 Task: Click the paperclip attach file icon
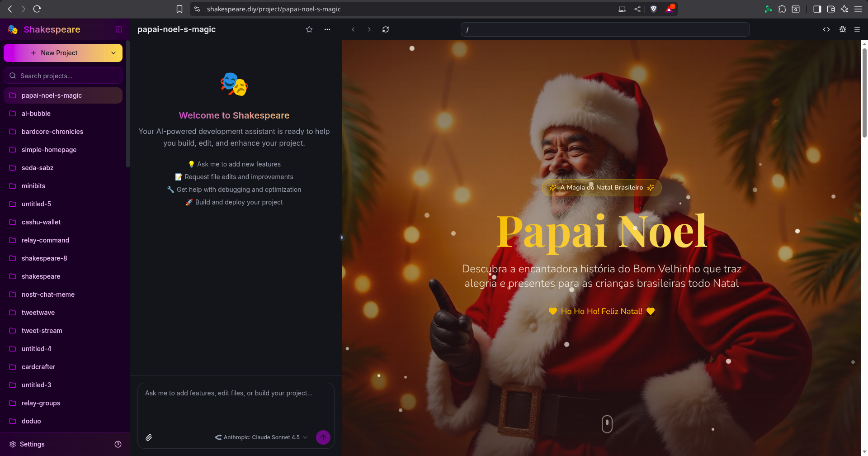pyautogui.click(x=149, y=437)
